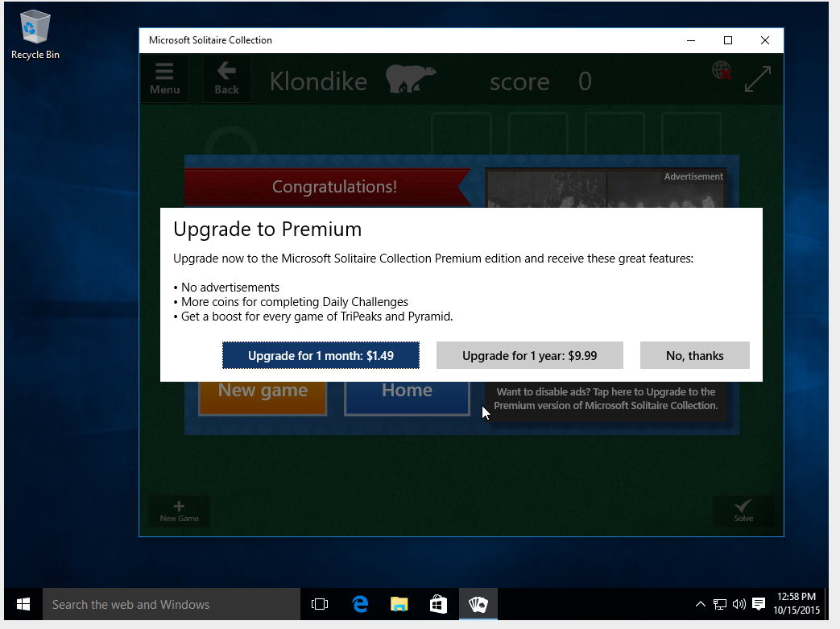840x629 pixels.
Task: Click the Search the web and Windows box
Action: 172,604
